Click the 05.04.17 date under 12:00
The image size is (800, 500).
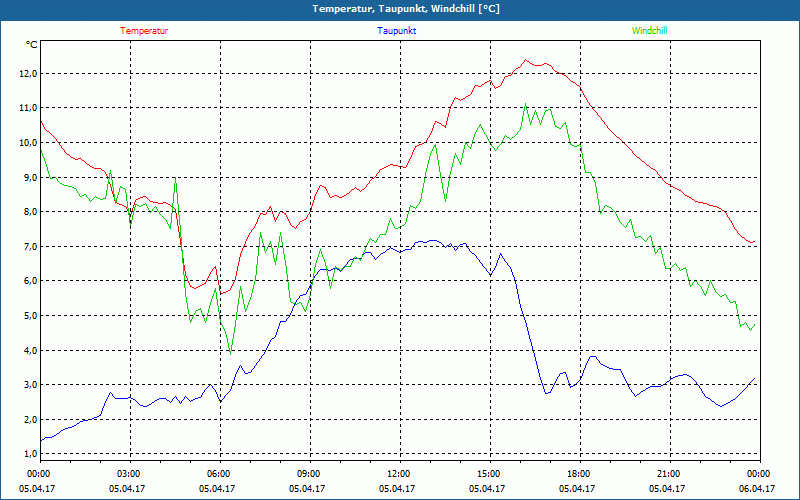point(397,488)
